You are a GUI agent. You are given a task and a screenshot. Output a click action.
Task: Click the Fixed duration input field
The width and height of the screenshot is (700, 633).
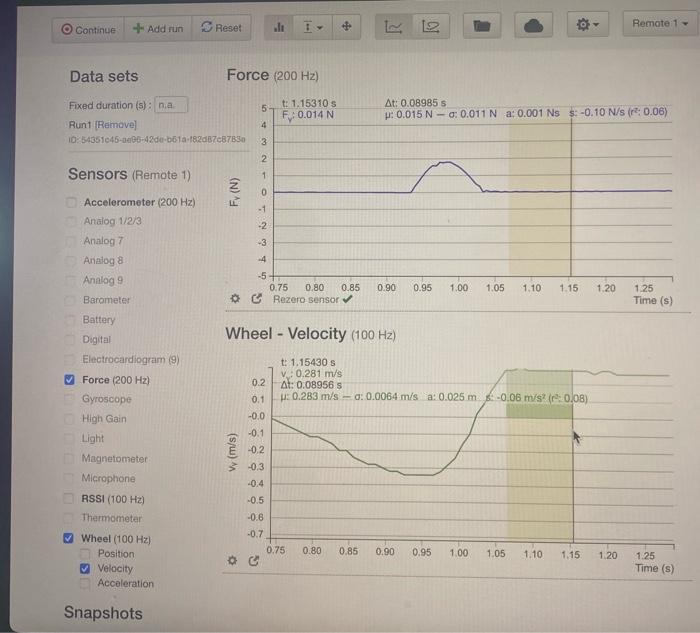click(x=171, y=105)
